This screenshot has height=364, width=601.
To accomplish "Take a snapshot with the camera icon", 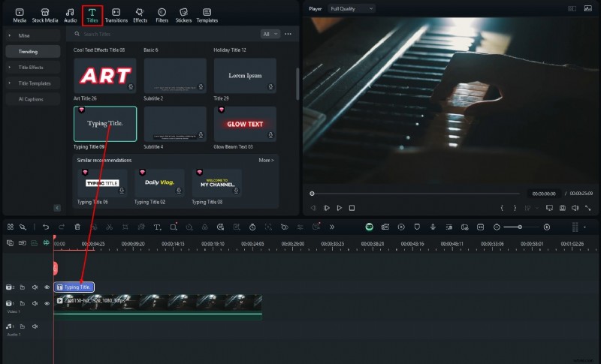I will pos(561,208).
